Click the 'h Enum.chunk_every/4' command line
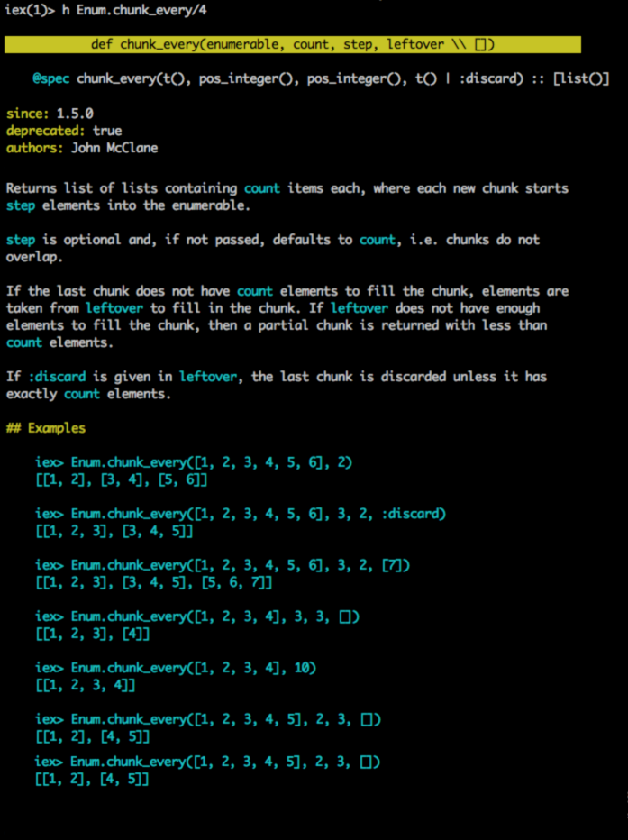The width and height of the screenshot is (628, 840). (105, 10)
